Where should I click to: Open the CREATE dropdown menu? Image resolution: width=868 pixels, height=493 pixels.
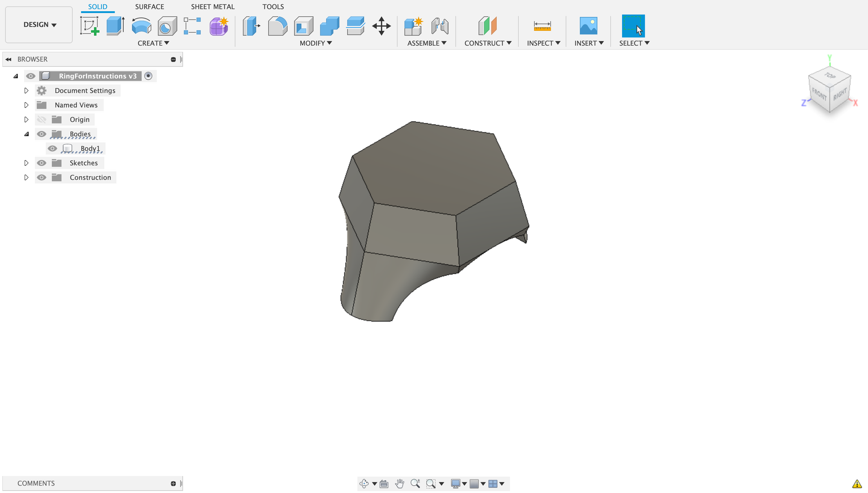153,43
